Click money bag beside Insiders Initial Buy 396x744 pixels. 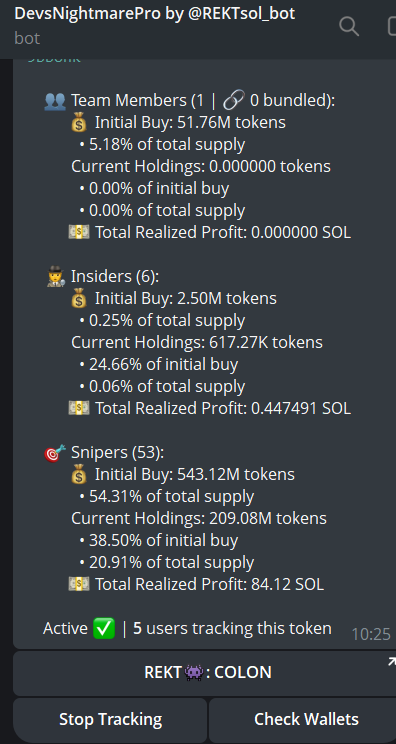point(79,298)
